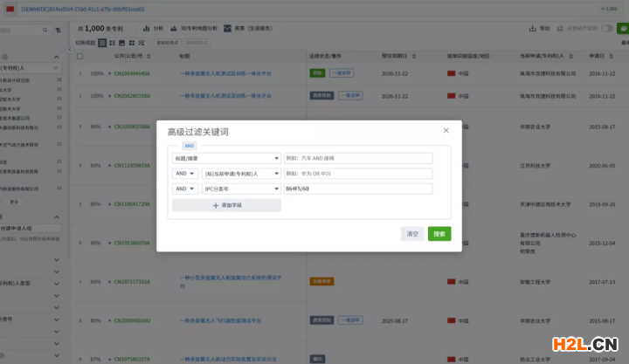Toggle the select-all checkbox in table header
629x364 pixels.
[80, 54]
